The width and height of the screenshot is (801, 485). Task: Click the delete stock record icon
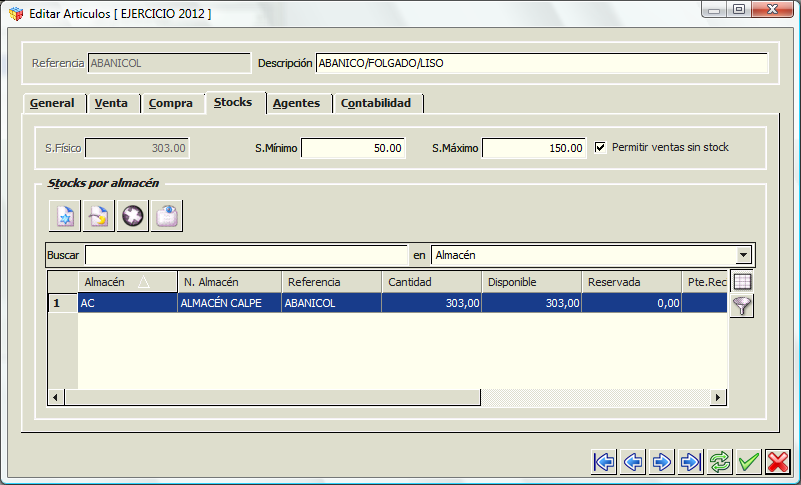[x=133, y=216]
